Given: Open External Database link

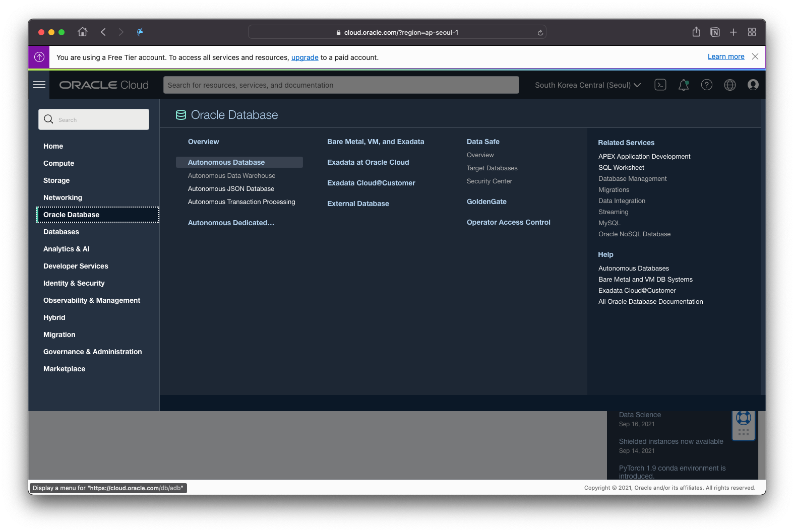Looking at the screenshot, I should (358, 204).
